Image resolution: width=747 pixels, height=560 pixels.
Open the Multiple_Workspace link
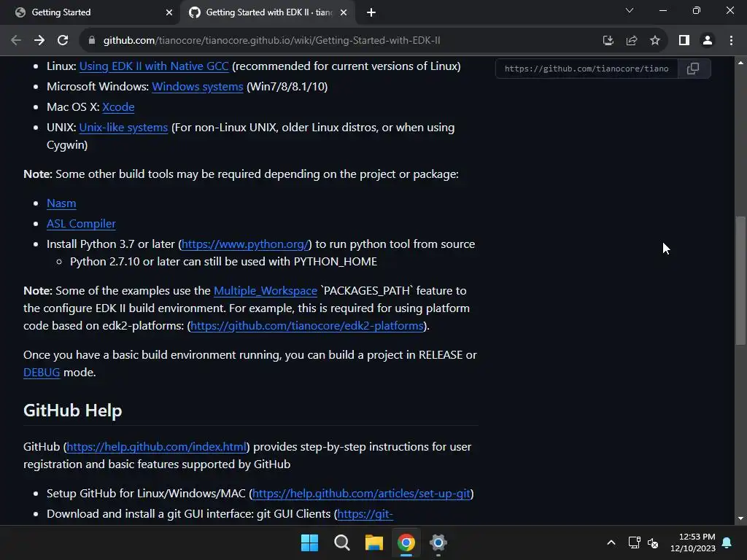(x=266, y=291)
